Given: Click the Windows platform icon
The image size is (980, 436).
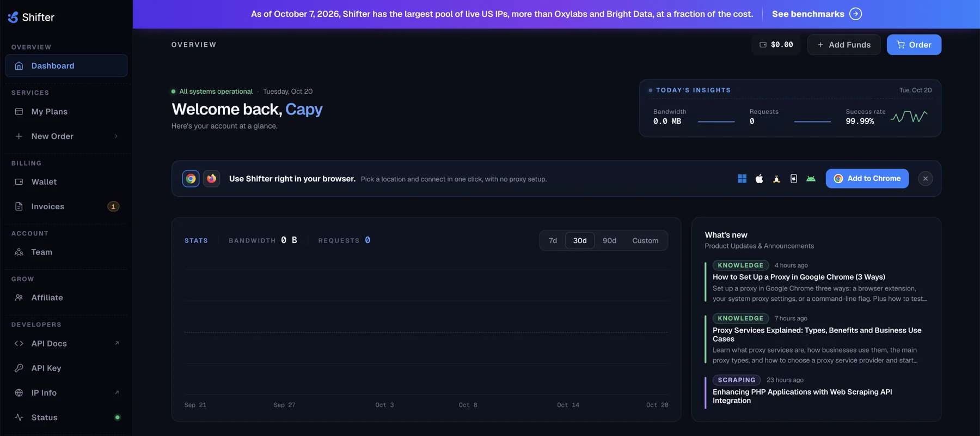Looking at the screenshot, I should pyautogui.click(x=742, y=179).
